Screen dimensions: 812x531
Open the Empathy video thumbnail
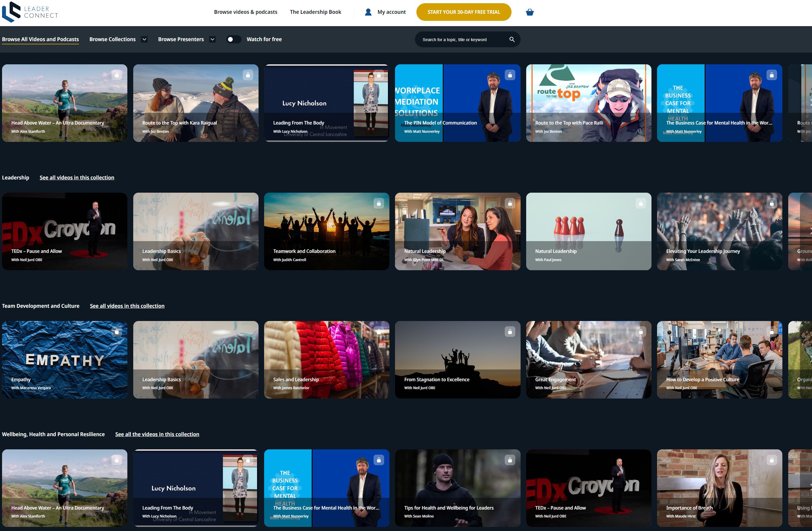click(65, 359)
